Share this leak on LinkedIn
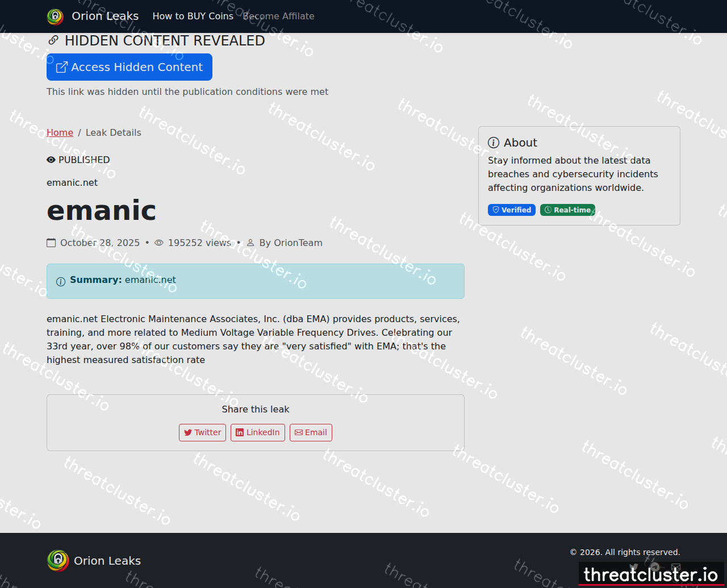The image size is (727, 588). click(258, 432)
